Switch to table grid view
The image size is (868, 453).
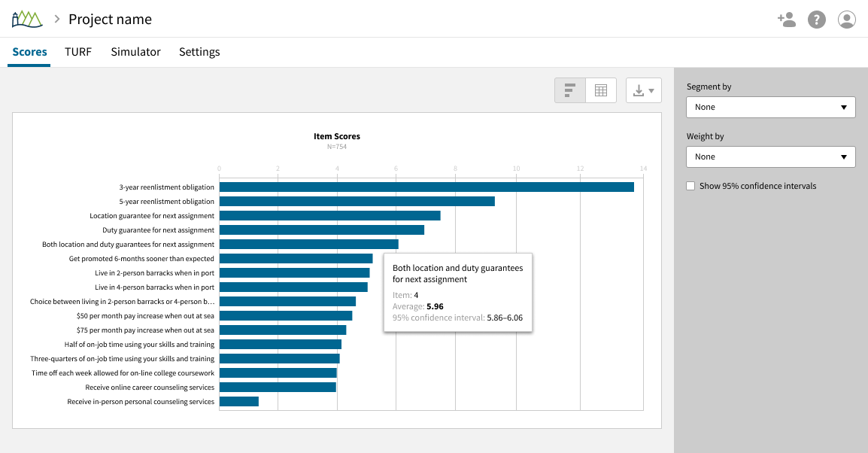(x=601, y=90)
